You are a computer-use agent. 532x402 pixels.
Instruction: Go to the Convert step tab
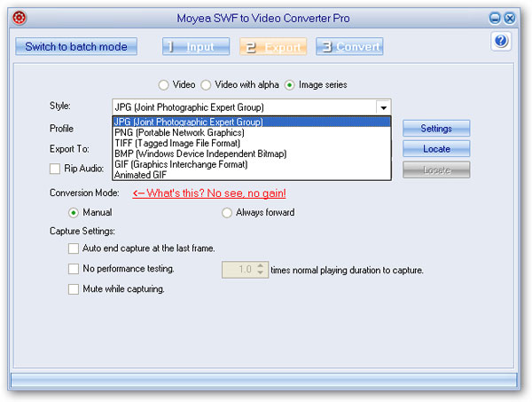point(349,46)
